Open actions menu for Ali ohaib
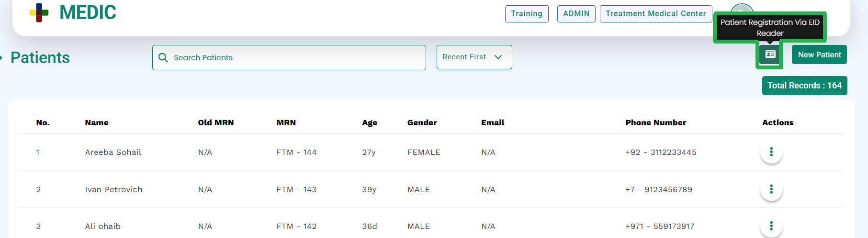The width and height of the screenshot is (868, 238). (771, 226)
